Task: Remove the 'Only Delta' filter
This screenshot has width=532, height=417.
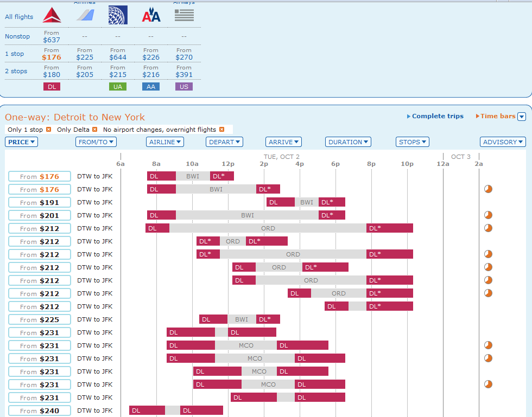Action: 94,130
